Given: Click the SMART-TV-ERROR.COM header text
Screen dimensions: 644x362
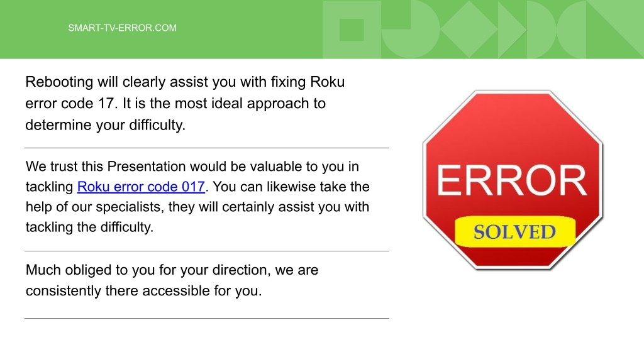Looking at the screenshot, I should (122, 28).
